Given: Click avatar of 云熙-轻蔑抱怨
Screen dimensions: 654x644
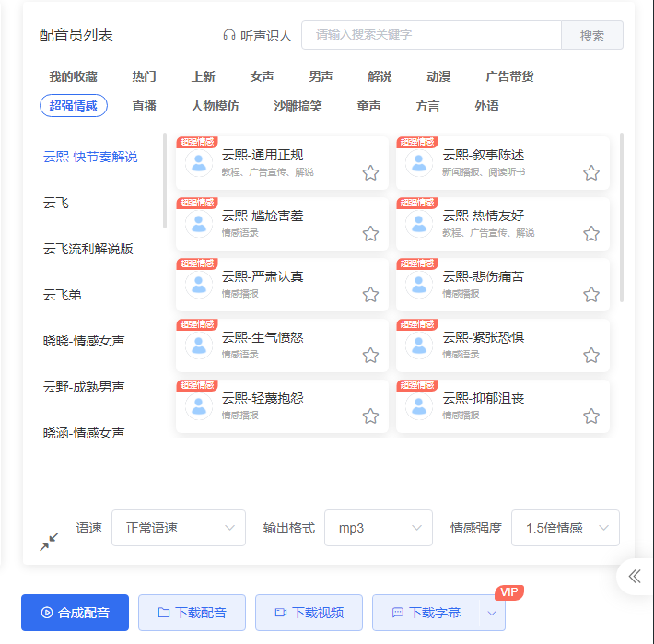Looking at the screenshot, I should pos(199,406).
